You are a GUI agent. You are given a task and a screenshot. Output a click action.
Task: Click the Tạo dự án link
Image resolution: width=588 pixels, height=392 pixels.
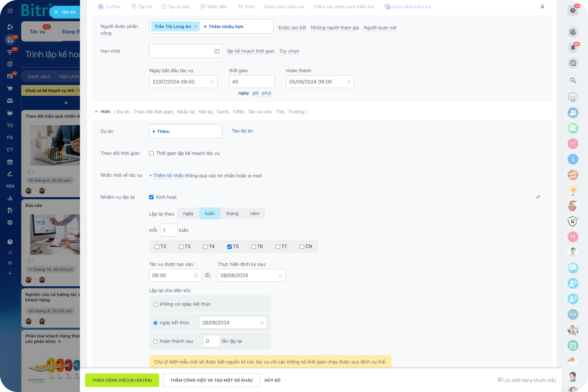pyautogui.click(x=242, y=131)
